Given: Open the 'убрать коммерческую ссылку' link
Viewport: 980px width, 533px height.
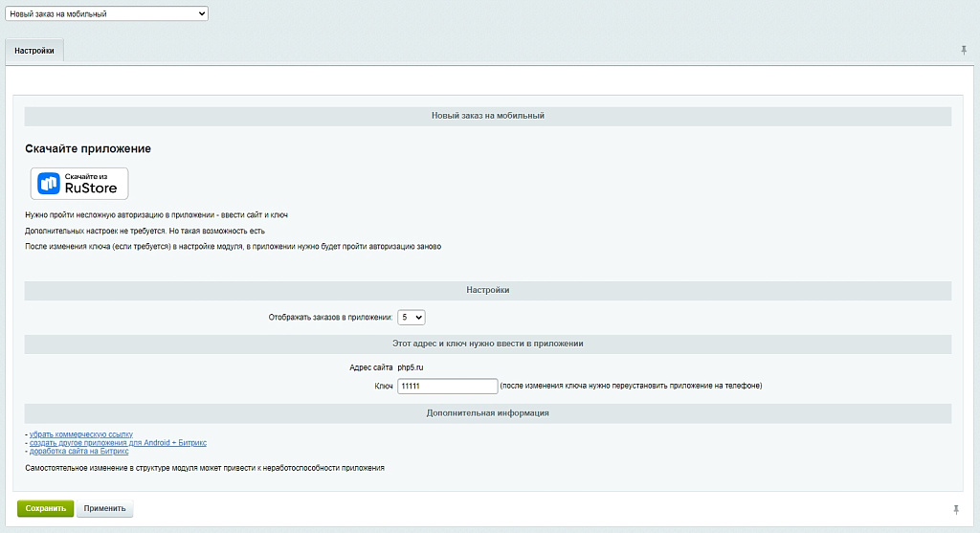Looking at the screenshot, I should (x=80, y=434).
